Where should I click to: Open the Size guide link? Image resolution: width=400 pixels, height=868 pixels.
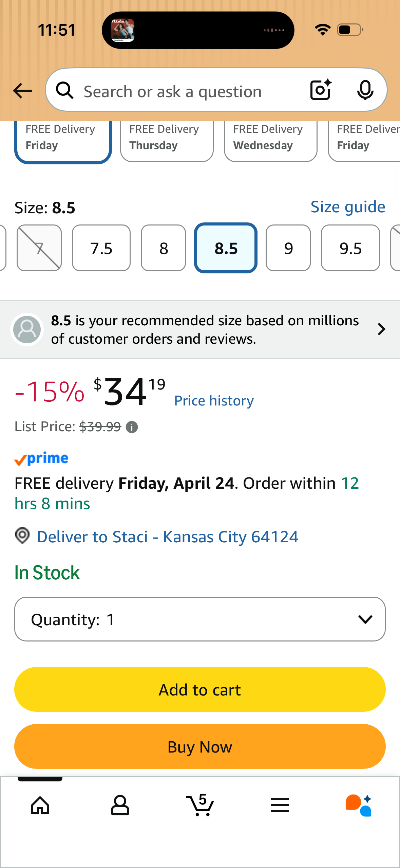click(x=348, y=207)
